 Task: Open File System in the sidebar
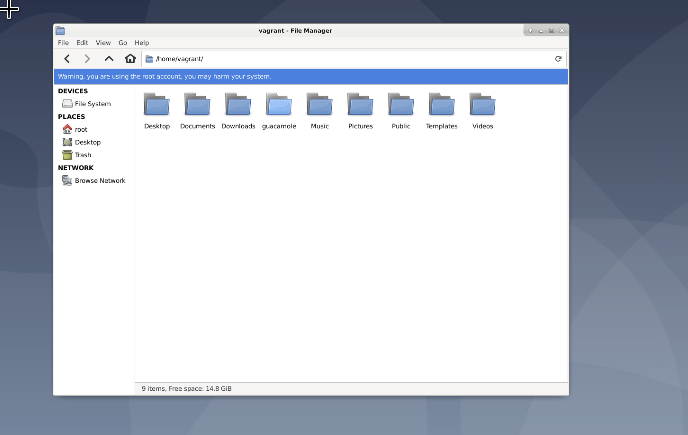(x=92, y=104)
